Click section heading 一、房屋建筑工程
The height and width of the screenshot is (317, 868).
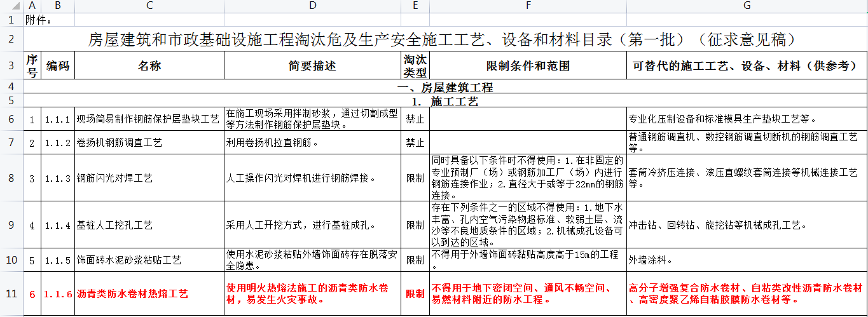point(445,87)
